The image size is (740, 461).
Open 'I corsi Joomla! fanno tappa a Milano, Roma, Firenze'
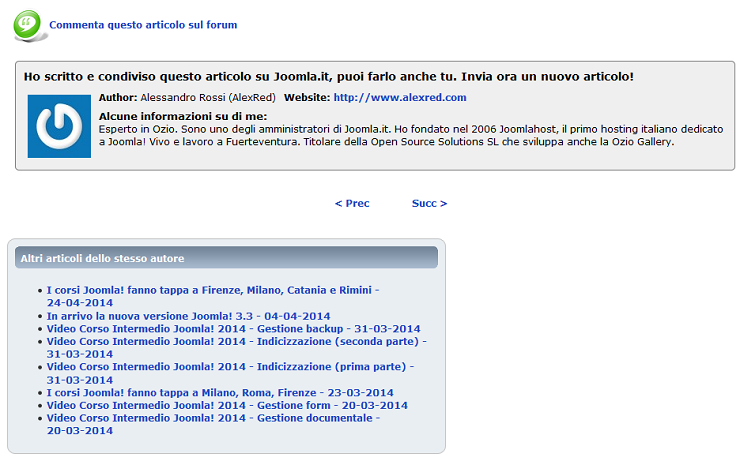pos(219,393)
